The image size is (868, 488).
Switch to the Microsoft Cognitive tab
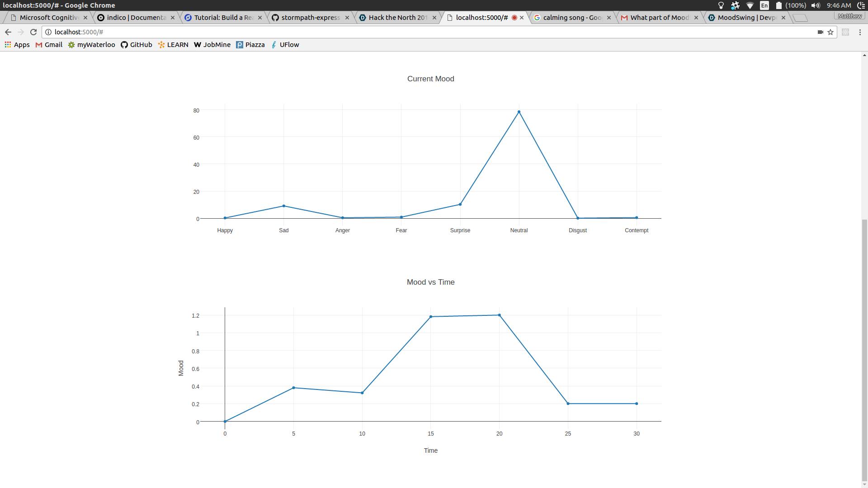[49, 18]
